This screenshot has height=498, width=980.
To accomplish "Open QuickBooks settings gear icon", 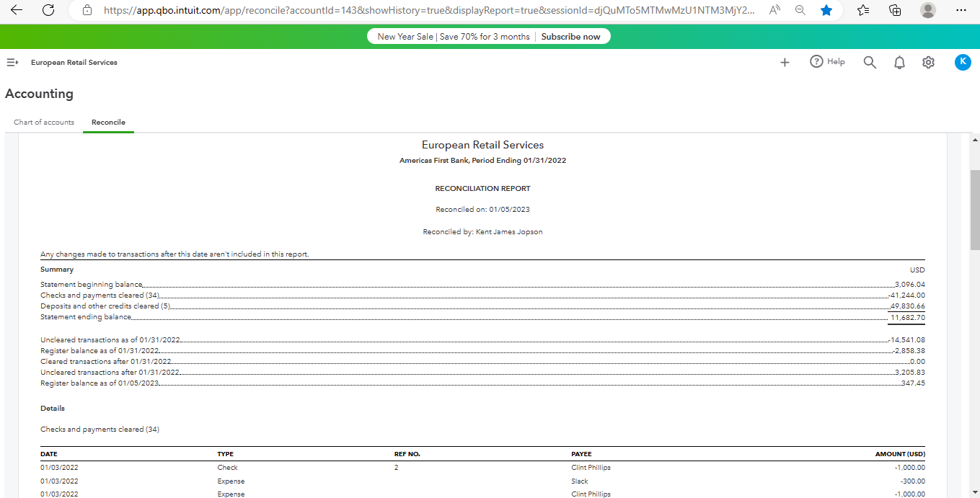I will [928, 63].
